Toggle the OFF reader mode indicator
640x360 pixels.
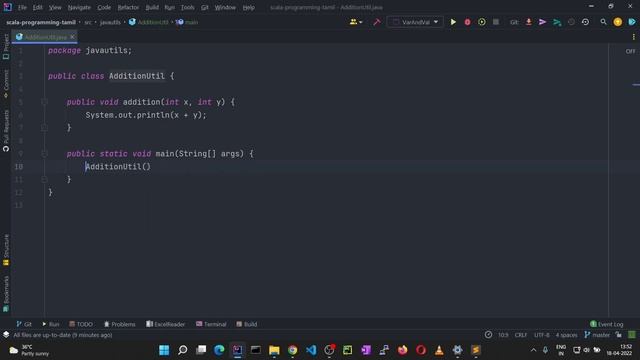point(630,51)
